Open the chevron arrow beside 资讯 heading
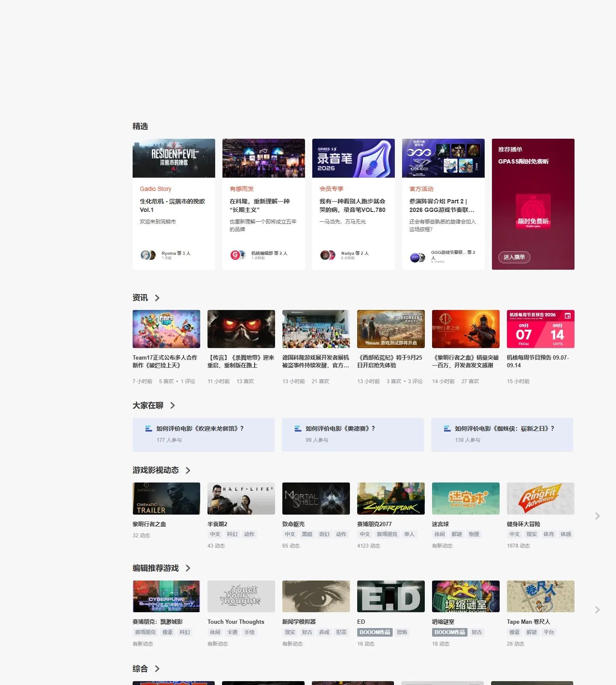This screenshot has height=685, width=616. [157, 298]
